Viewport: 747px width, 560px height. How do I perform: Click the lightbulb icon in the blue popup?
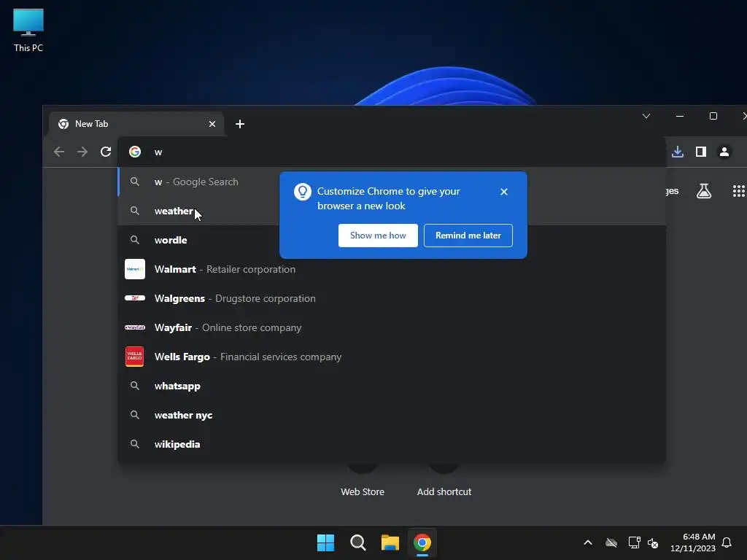pos(303,192)
